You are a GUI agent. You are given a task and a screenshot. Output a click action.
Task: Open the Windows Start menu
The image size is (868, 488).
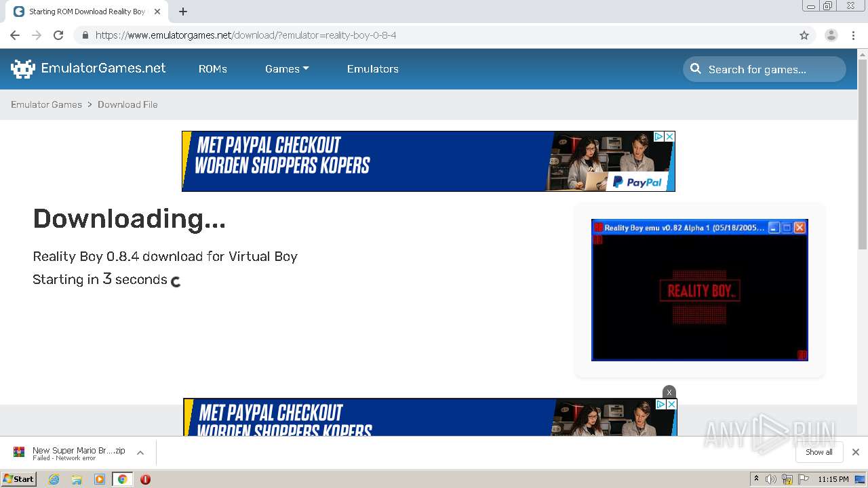click(18, 479)
